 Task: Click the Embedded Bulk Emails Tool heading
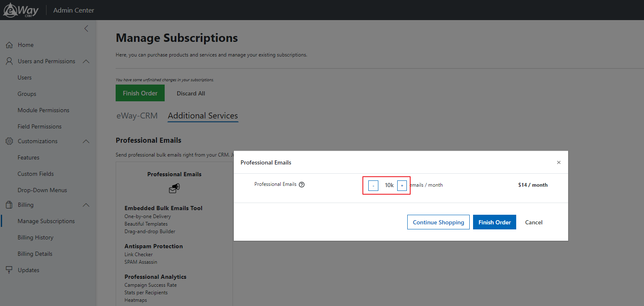pos(163,208)
